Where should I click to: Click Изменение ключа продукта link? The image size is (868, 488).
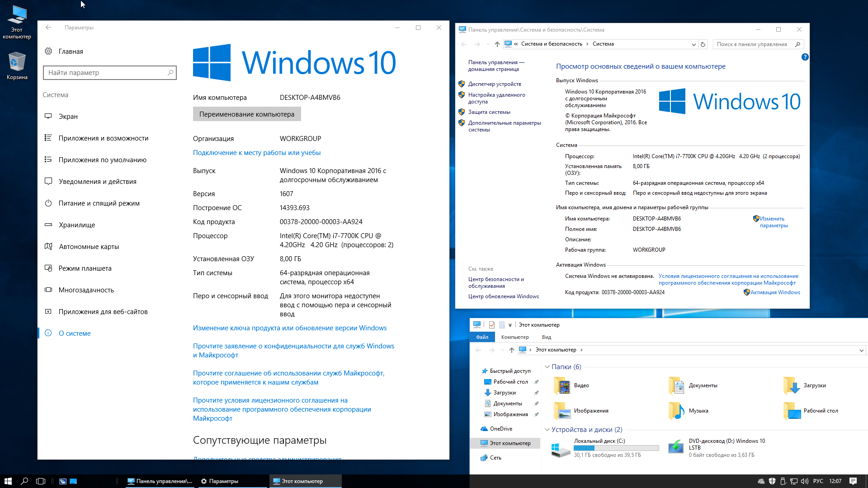pyautogui.click(x=290, y=328)
